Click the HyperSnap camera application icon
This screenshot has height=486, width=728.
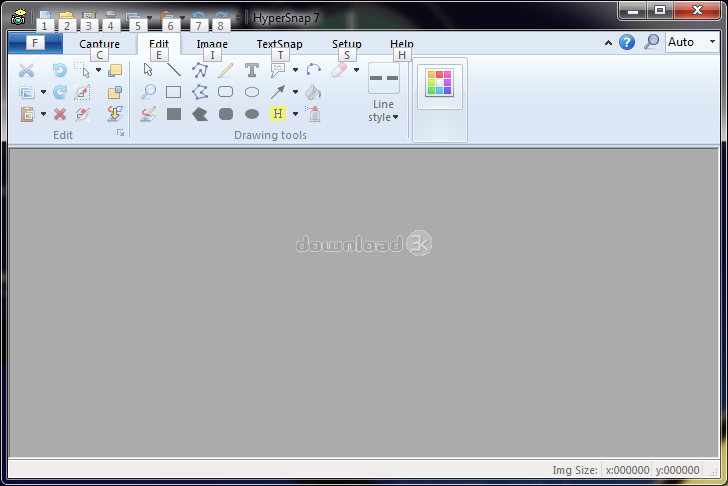pyautogui.click(x=18, y=17)
